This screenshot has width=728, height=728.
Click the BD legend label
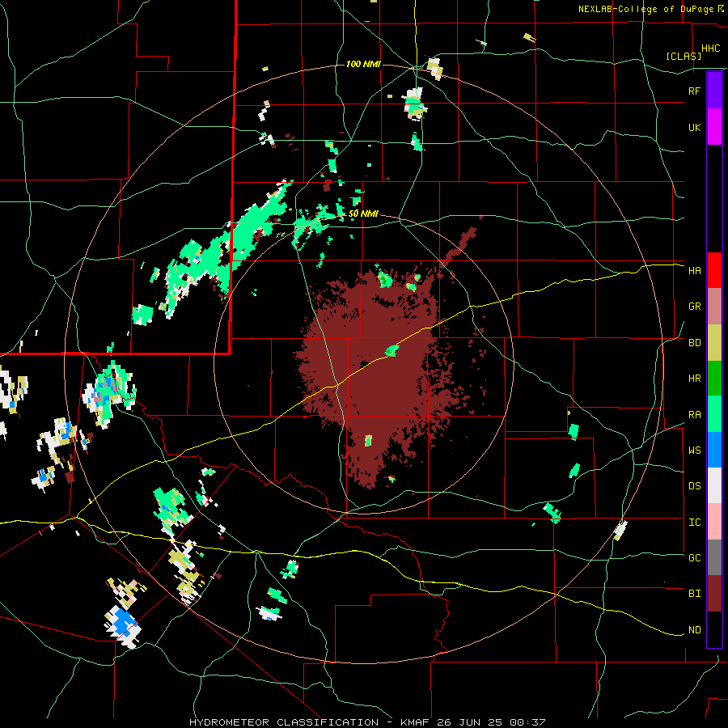pyautogui.click(x=694, y=343)
